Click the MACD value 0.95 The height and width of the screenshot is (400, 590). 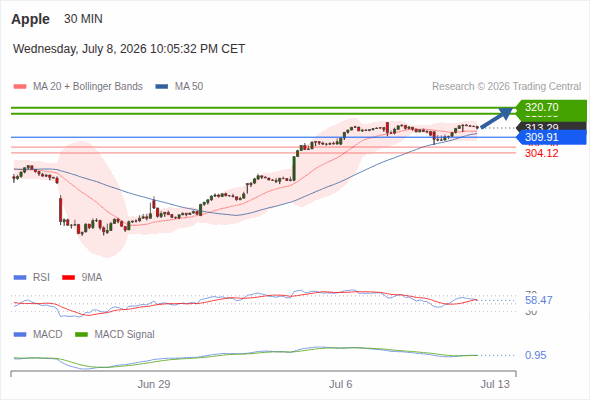tap(535, 355)
